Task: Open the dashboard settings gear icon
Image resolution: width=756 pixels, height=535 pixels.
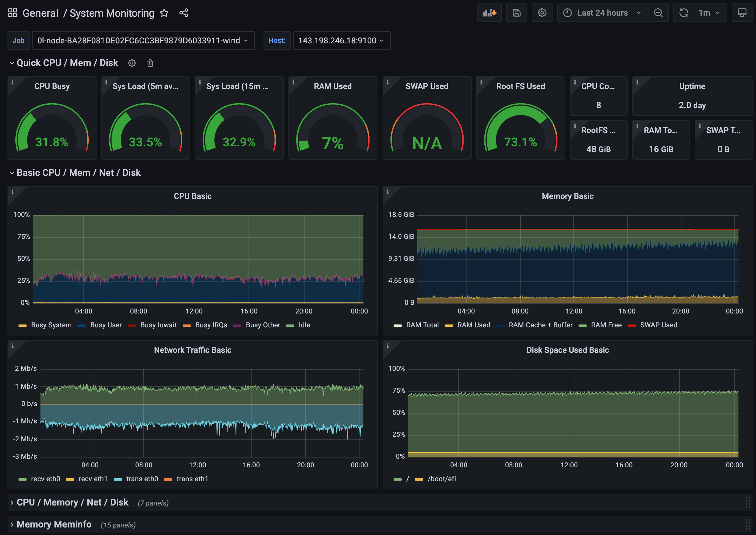Action: pyautogui.click(x=541, y=13)
